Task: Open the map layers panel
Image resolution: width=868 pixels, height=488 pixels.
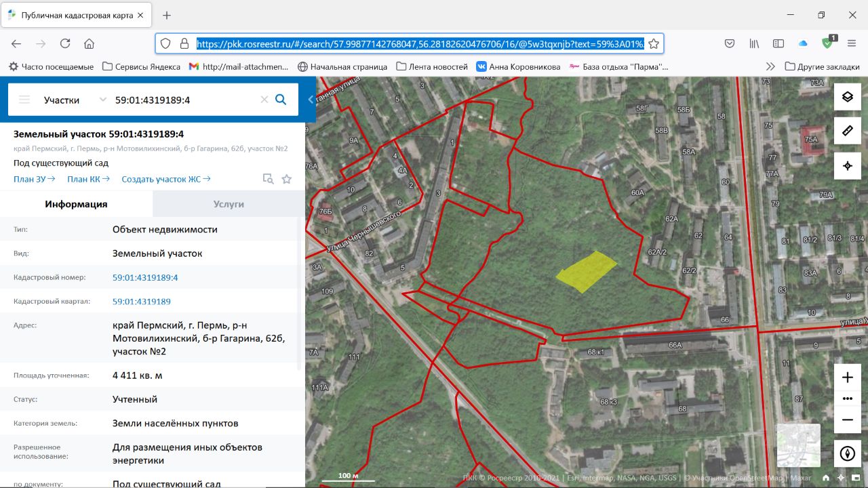Action: (847, 97)
